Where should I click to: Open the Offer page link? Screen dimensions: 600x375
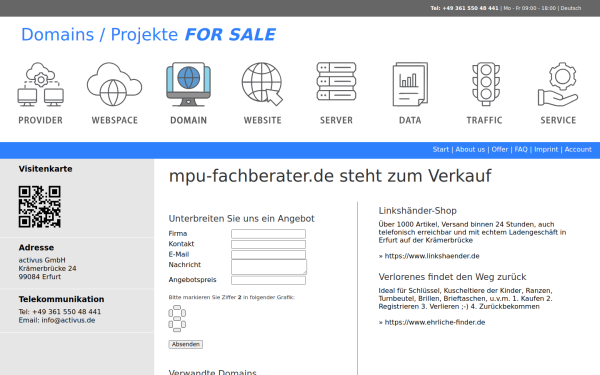500,150
